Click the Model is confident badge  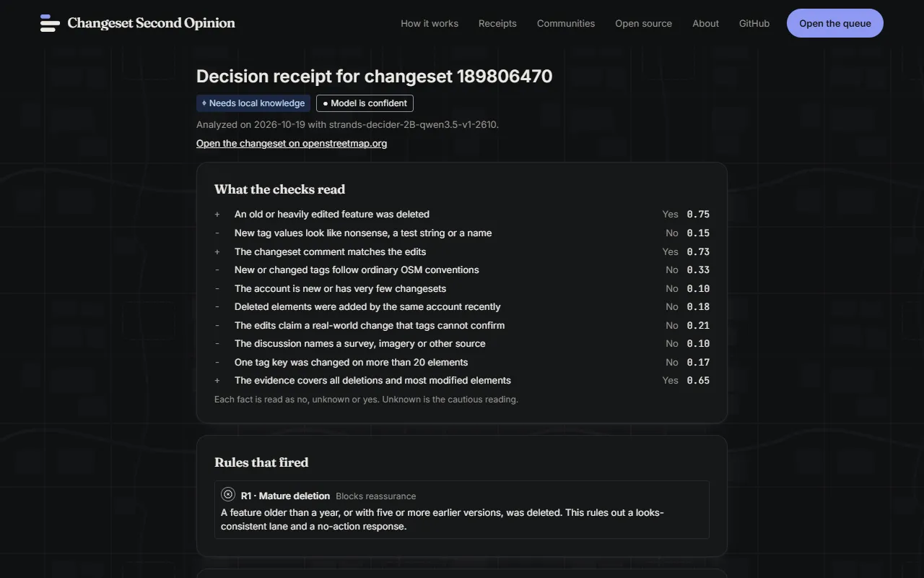coord(365,103)
